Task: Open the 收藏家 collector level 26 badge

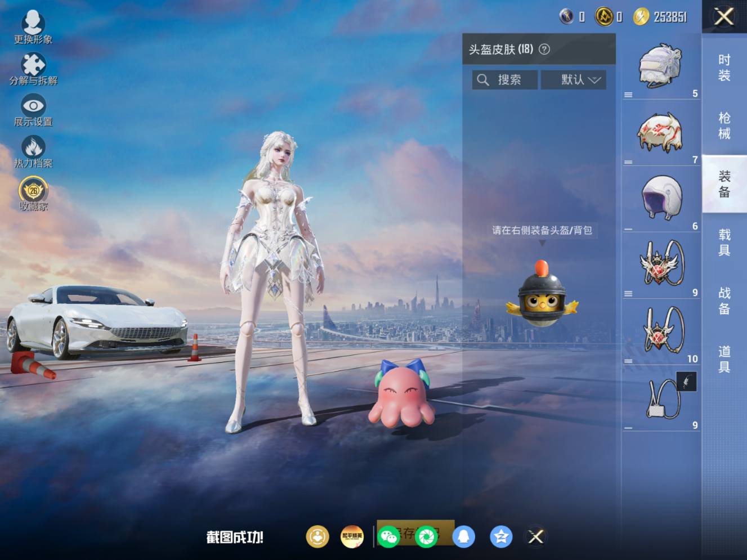Action: [x=33, y=190]
